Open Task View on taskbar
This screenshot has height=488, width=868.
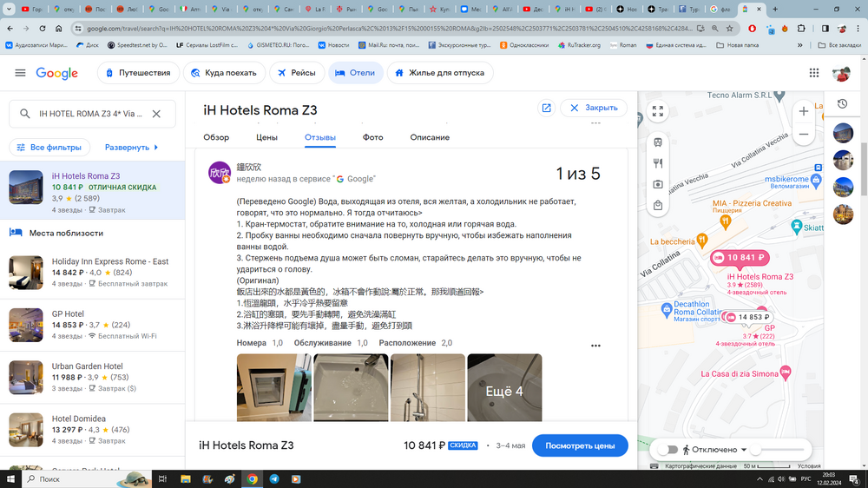[x=162, y=479]
